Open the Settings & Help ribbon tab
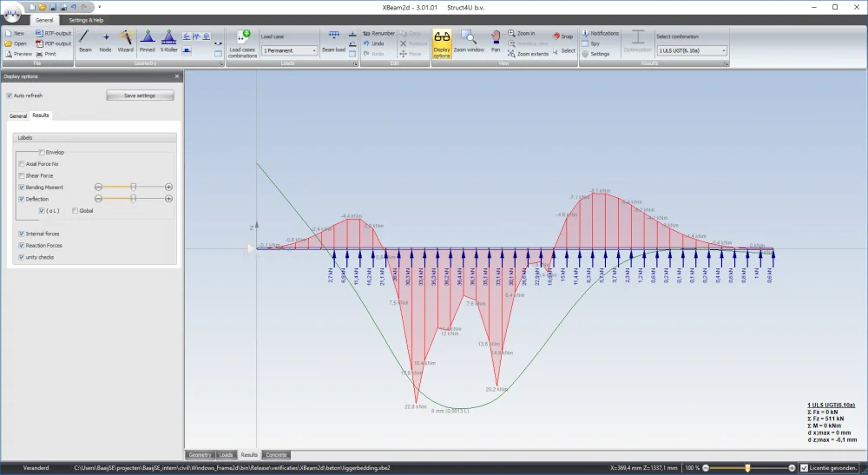This screenshot has height=475, width=868. coord(86,20)
